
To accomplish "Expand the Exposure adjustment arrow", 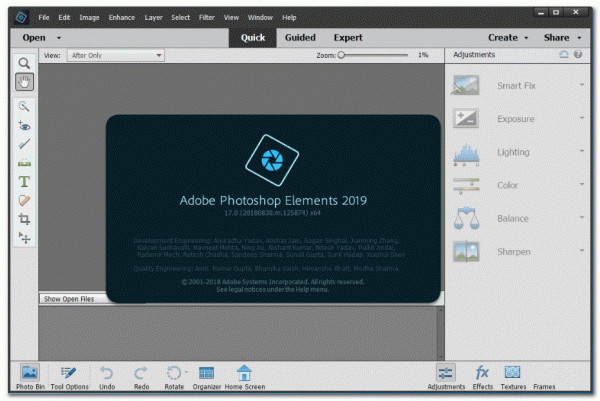I will click(581, 118).
